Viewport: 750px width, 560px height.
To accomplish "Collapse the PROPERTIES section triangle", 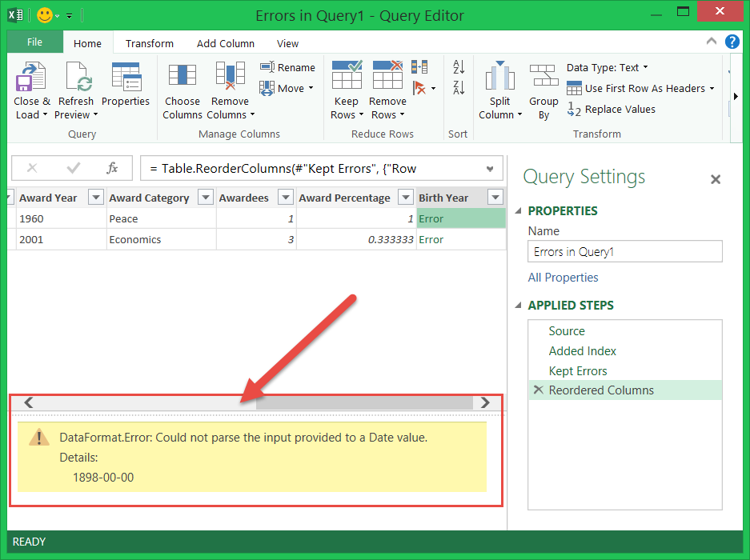I will [518, 211].
